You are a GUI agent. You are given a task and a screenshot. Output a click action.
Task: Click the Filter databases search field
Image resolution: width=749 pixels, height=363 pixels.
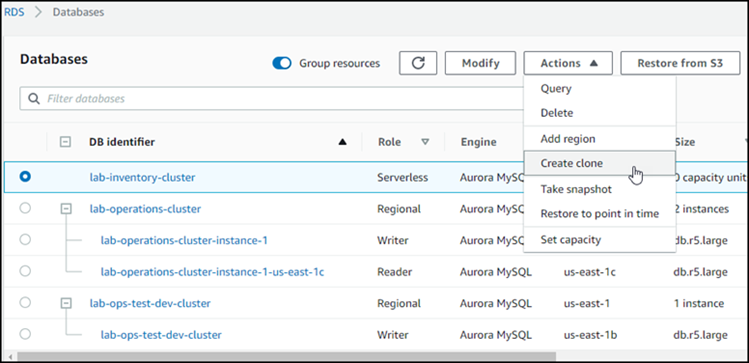(x=272, y=98)
